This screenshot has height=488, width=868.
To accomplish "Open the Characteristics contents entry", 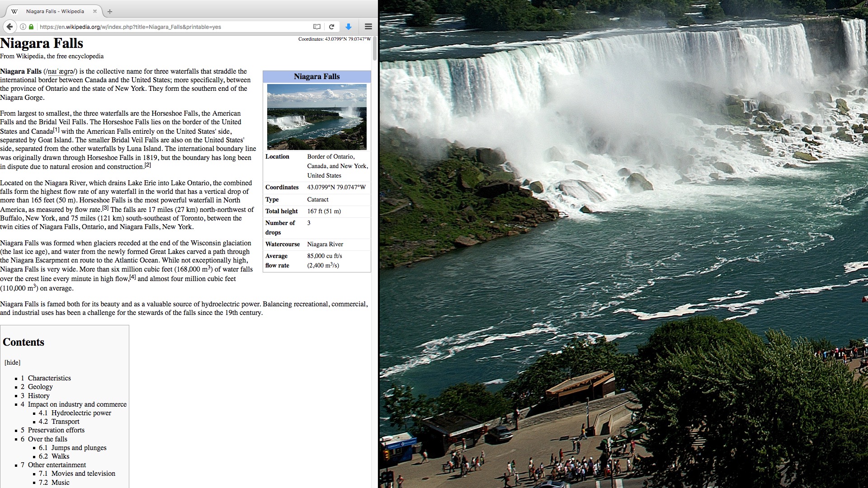I will point(49,378).
